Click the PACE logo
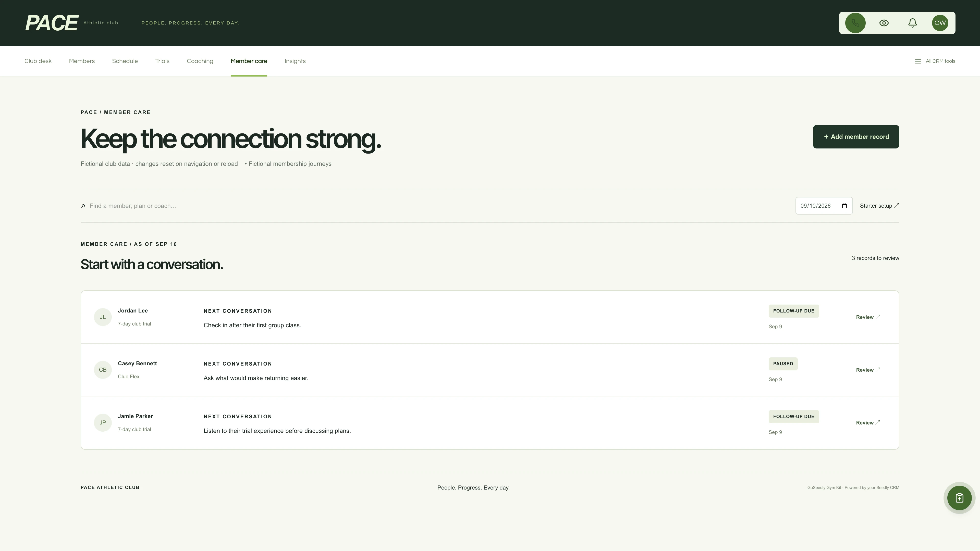This screenshot has width=980, height=551. pyautogui.click(x=52, y=23)
